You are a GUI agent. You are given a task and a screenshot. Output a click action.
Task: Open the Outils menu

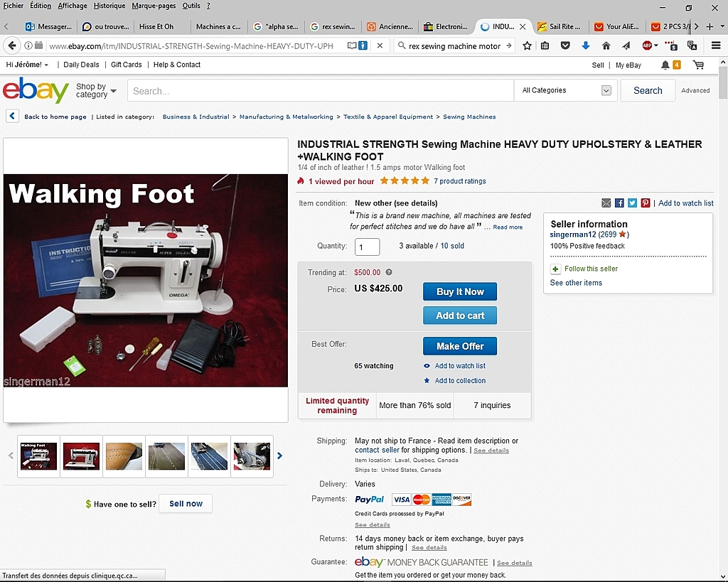point(191,6)
